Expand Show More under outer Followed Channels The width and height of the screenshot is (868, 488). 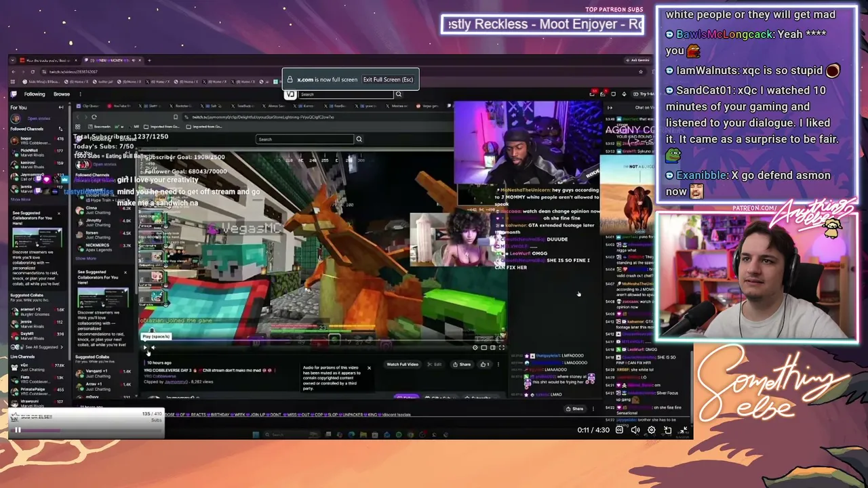click(x=20, y=199)
